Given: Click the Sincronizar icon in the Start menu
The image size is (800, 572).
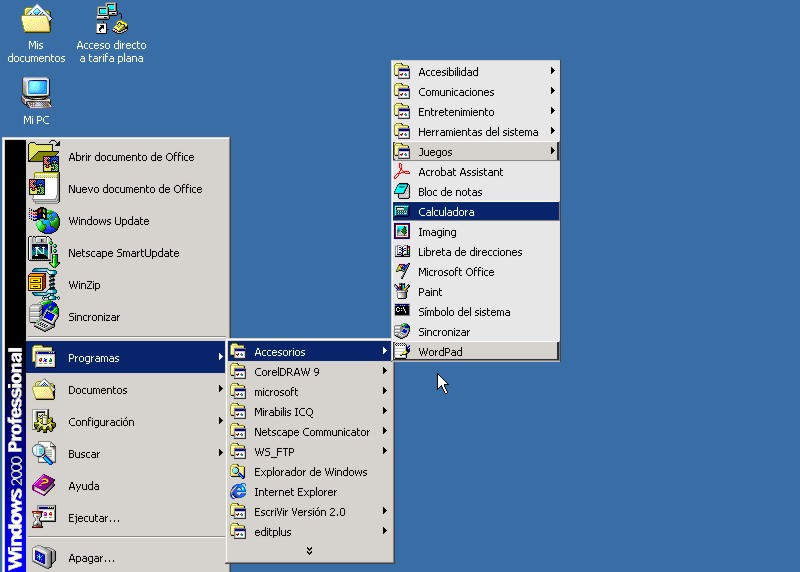Looking at the screenshot, I should [x=44, y=316].
